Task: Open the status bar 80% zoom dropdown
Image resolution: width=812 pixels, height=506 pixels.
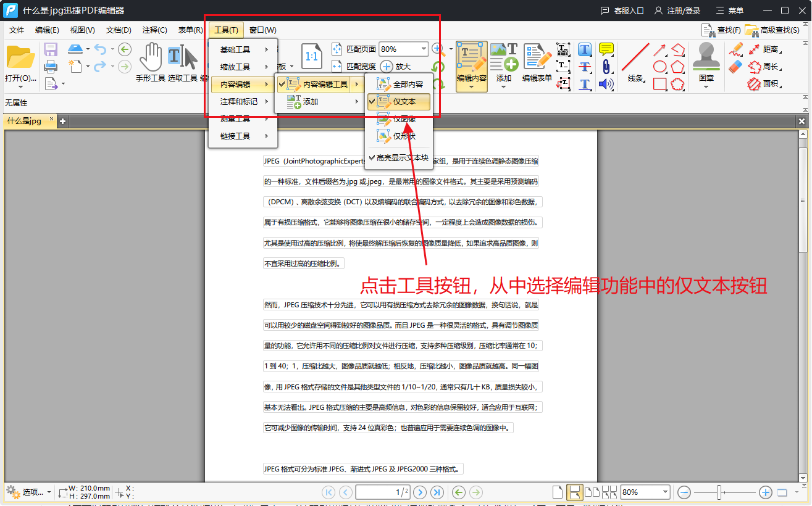Action: (x=665, y=492)
